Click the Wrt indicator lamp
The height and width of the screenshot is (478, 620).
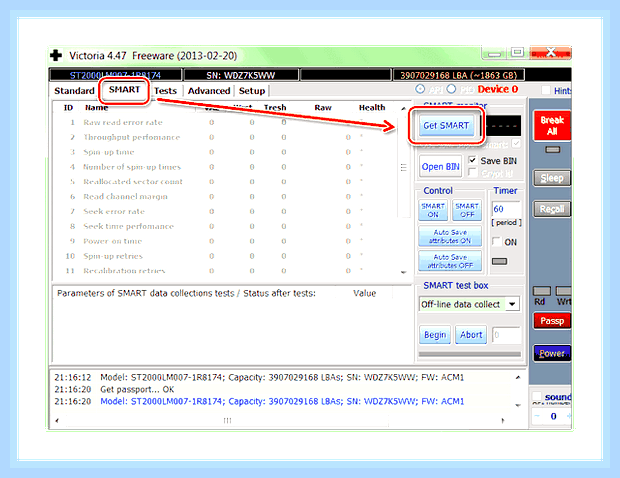click(563, 292)
